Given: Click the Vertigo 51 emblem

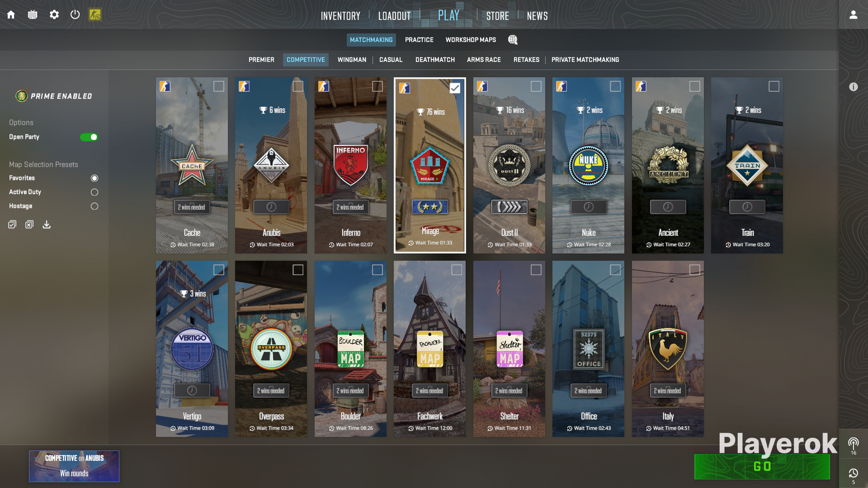Looking at the screenshot, I should (x=192, y=348).
